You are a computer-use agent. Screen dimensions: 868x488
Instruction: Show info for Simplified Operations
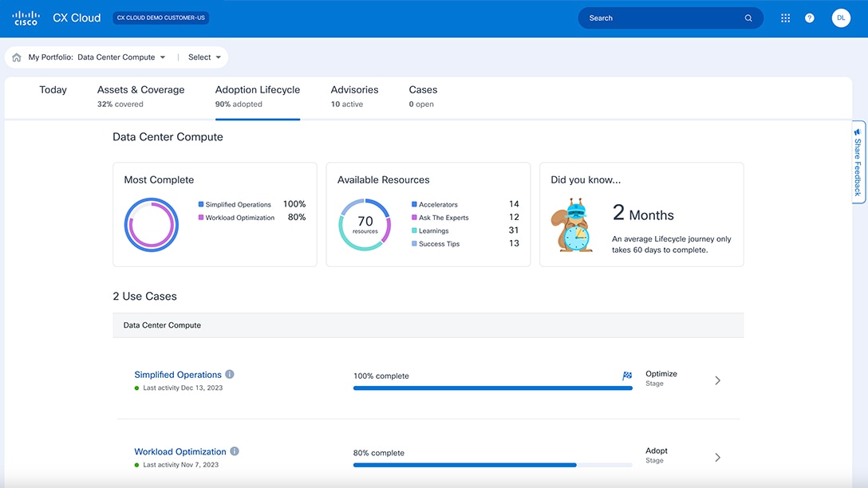[x=230, y=374]
